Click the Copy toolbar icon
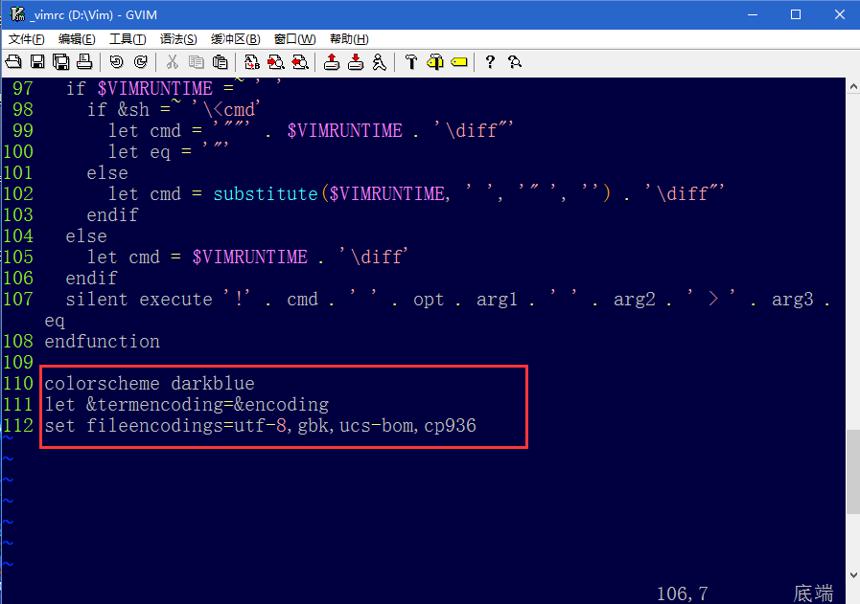This screenshot has width=860, height=604. point(196,62)
